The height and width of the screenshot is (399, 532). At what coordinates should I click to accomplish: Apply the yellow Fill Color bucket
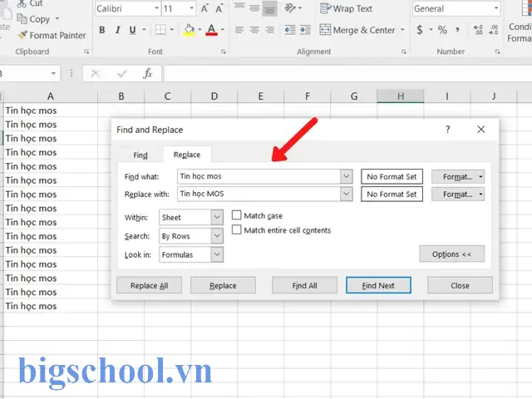(x=189, y=30)
